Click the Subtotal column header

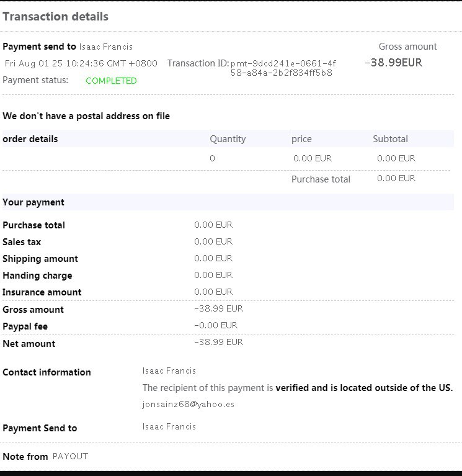pyautogui.click(x=390, y=139)
